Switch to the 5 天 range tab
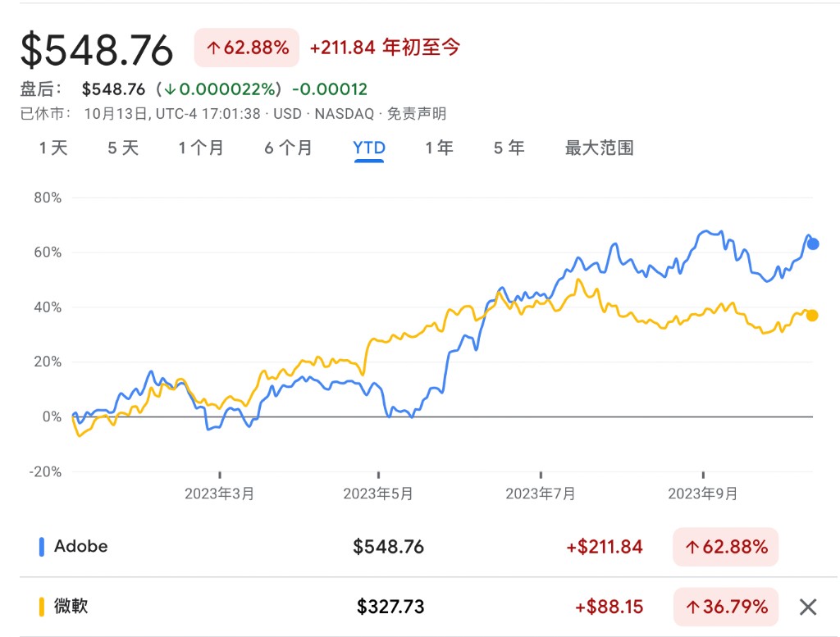This screenshot has width=840, height=637. point(123,148)
